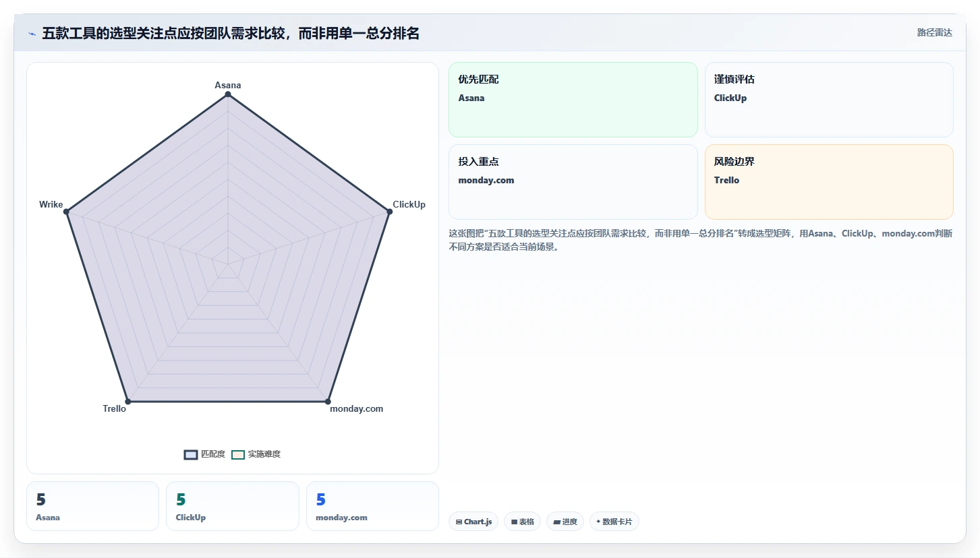Select the ClickUp data point on radar
980x558 pixels.
[x=389, y=212]
